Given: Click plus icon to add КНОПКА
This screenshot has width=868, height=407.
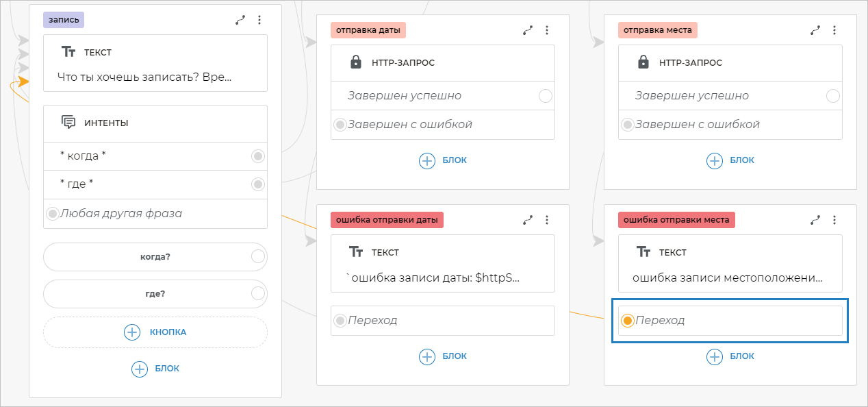Looking at the screenshot, I should click(132, 332).
